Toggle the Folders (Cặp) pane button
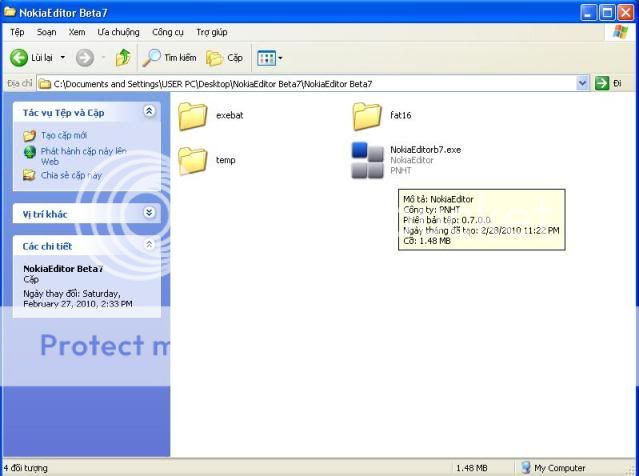This screenshot has width=639, height=476. (225, 58)
